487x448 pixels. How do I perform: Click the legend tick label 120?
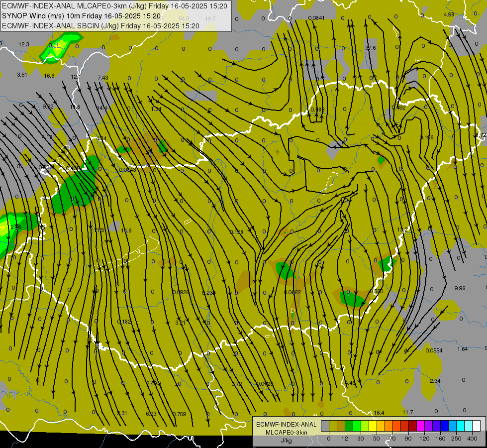[424, 439]
